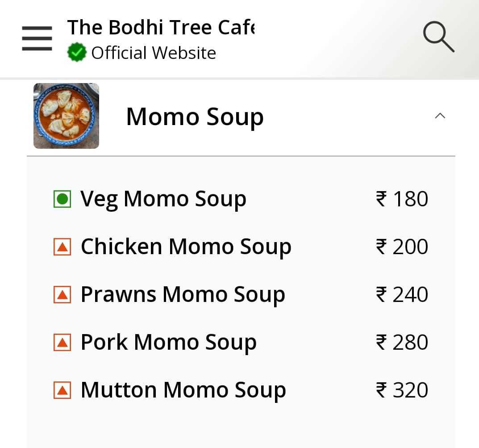
Task: Click the chevron beside the Momo Soup heading
Action: pos(441,116)
